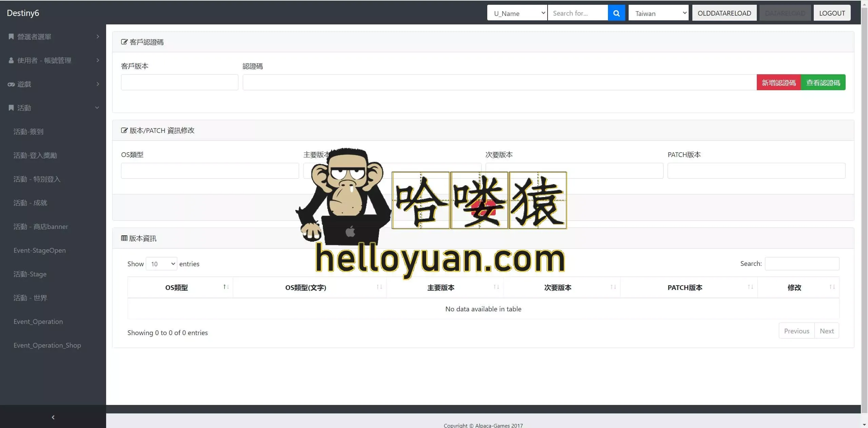
Task: Collapse the 活動 sidebar menu
Action: pos(53,108)
